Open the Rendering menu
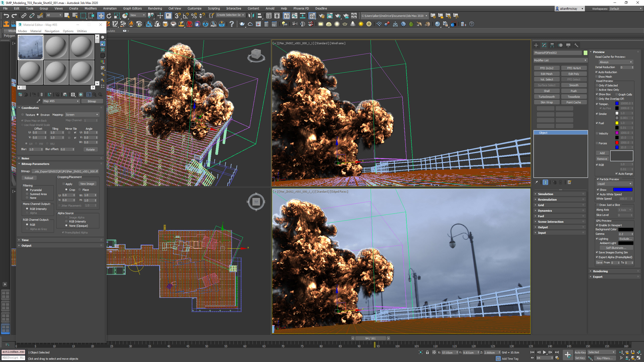This screenshot has height=362, width=644. (155, 9)
